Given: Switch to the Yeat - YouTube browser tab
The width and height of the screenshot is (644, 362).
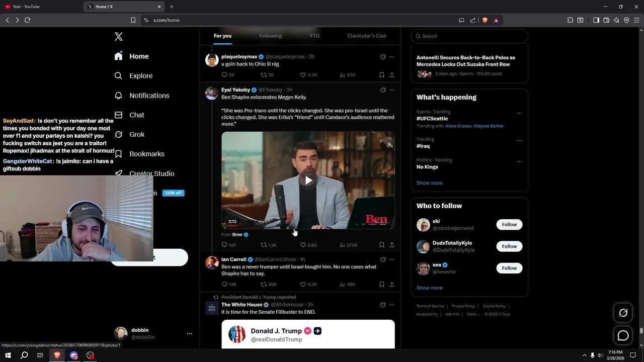Looking at the screenshot, I should coord(41,7).
